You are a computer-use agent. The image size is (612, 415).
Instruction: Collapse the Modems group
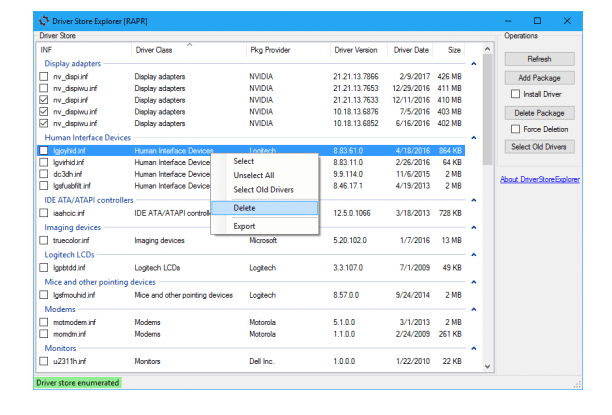pos(473,310)
